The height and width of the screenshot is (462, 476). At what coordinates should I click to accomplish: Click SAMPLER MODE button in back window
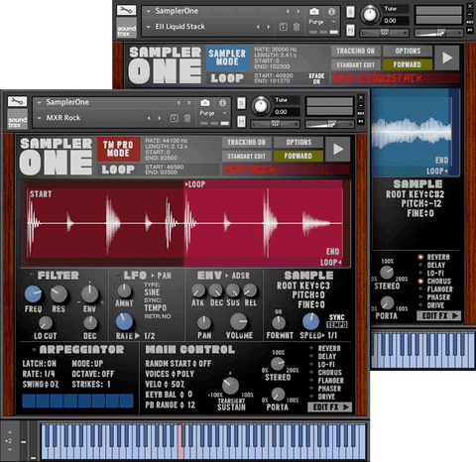tap(227, 58)
